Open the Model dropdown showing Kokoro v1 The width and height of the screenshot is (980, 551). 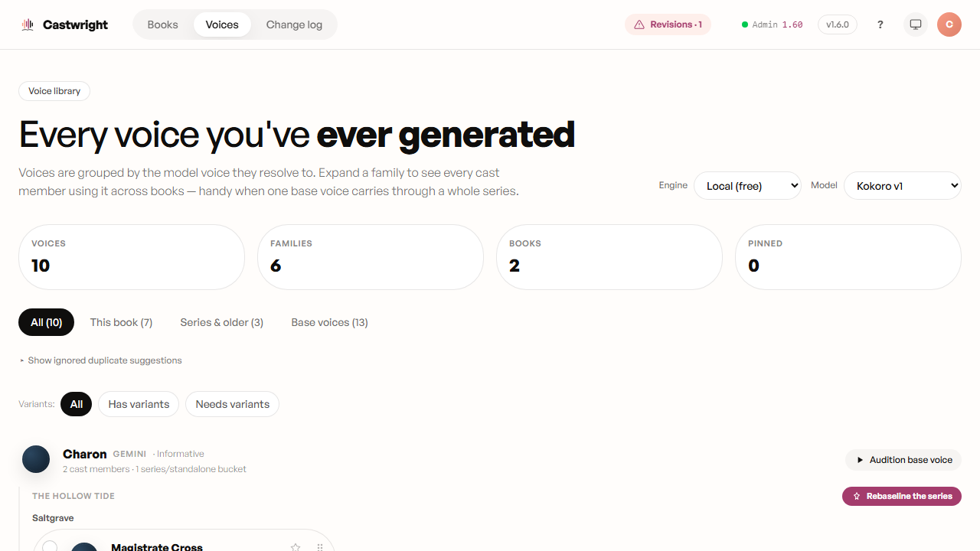tap(903, 185)
